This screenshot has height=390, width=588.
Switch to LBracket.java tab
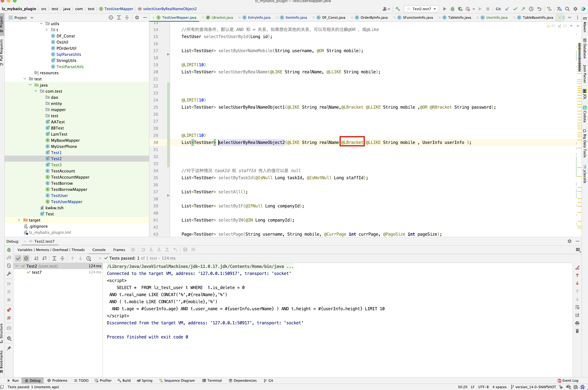(x=222, y=17)
